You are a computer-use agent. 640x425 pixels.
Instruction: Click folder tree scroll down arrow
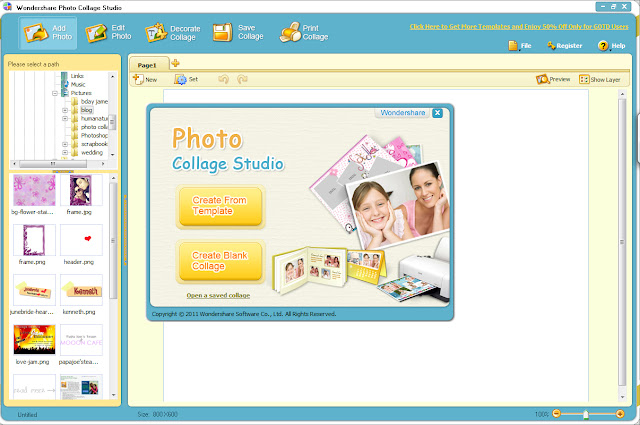coord(113,155)
